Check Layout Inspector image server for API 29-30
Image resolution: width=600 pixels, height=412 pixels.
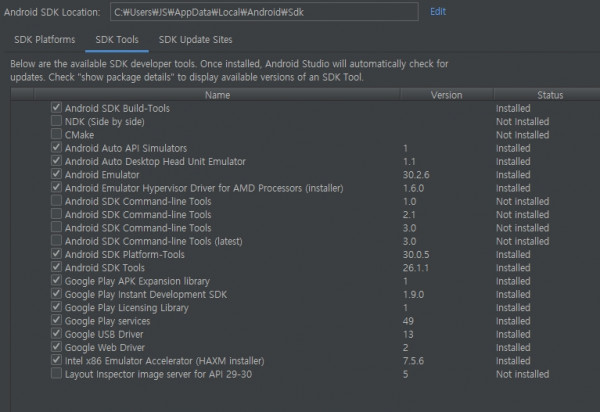(56, 374)
